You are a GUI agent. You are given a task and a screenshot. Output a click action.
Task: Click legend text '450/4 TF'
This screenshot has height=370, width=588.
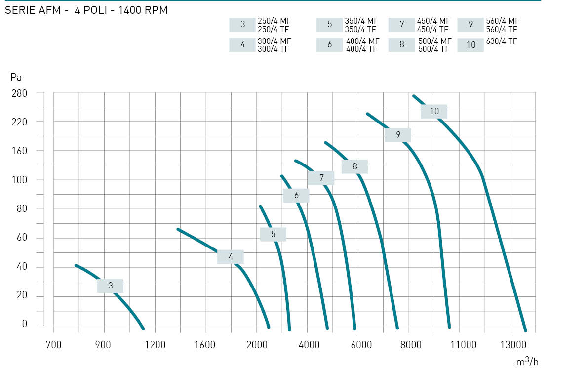432,29
